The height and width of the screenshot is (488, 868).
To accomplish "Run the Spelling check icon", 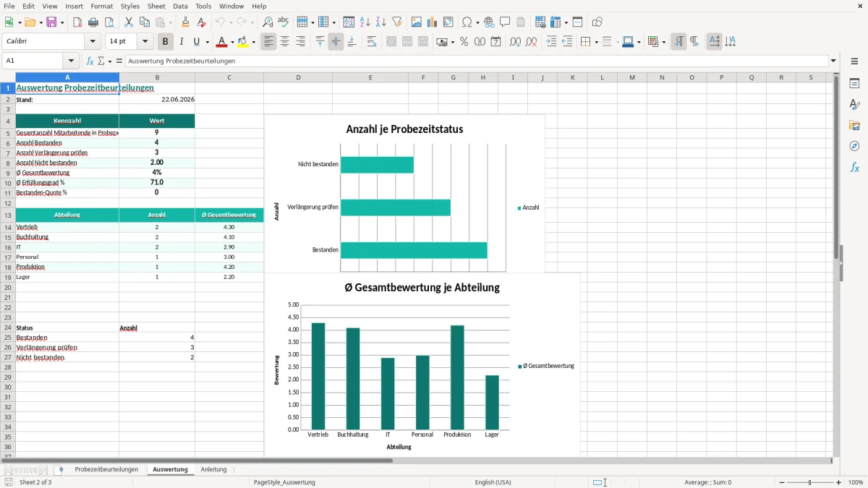I will tap(283, 22).
